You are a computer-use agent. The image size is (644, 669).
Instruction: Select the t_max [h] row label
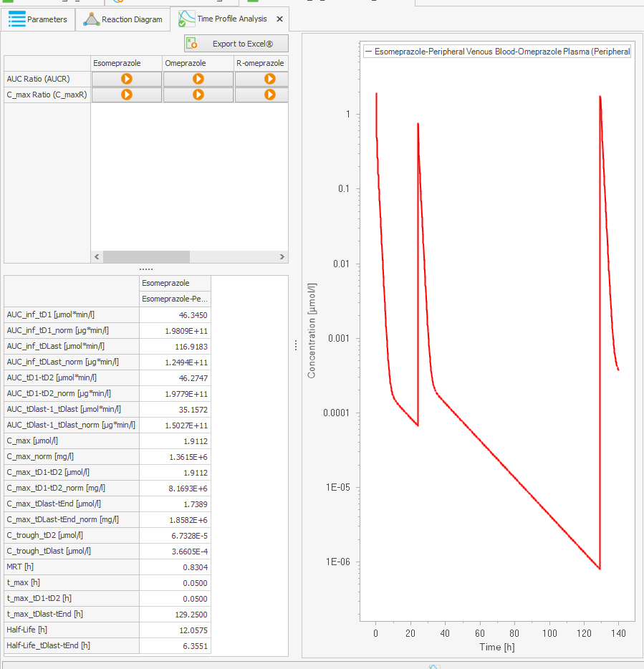click(x=71, y=583)
